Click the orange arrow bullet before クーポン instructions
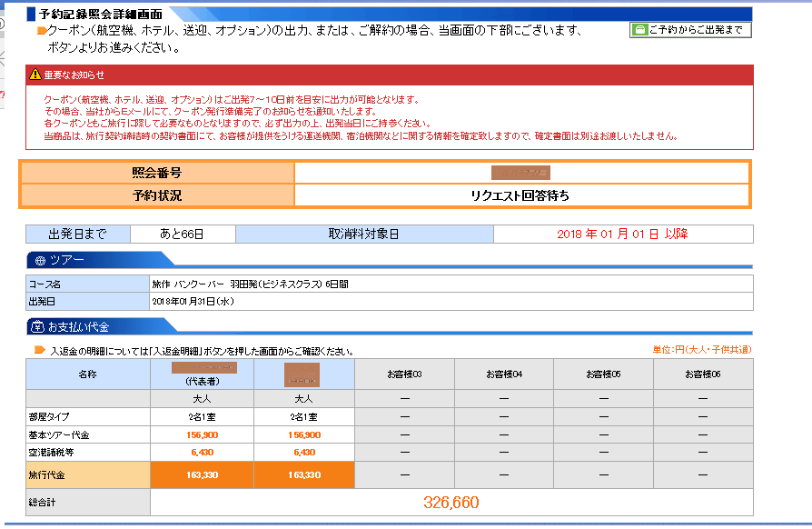The width and height of the screenshot is (812, 529). 42,31
